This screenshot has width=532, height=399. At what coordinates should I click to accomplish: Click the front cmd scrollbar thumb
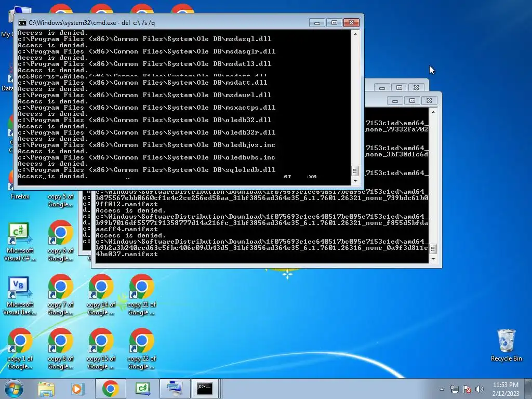[x=355, y=170]
